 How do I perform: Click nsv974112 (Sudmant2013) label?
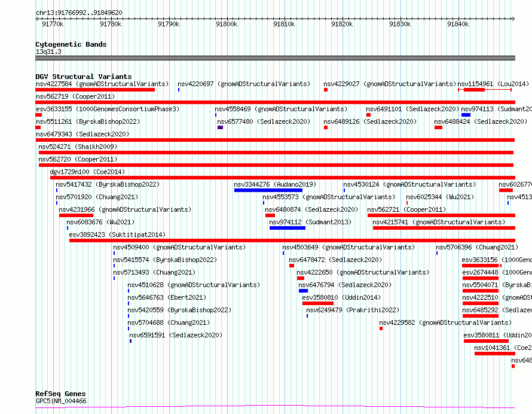[x=310, y=222]
